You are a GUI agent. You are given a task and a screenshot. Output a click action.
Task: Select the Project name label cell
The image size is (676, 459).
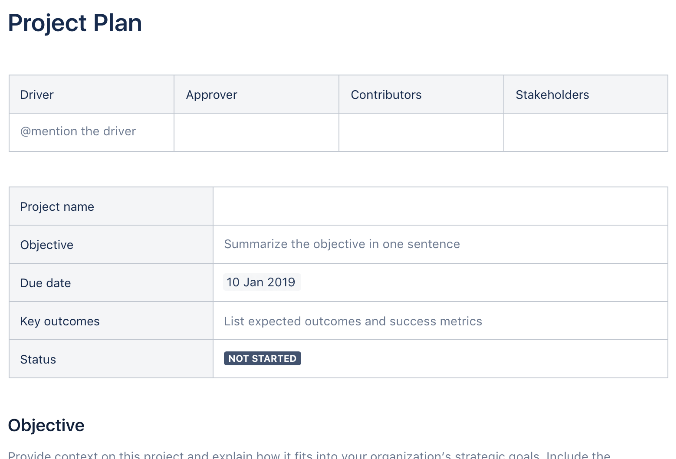(x=111, y=207)
